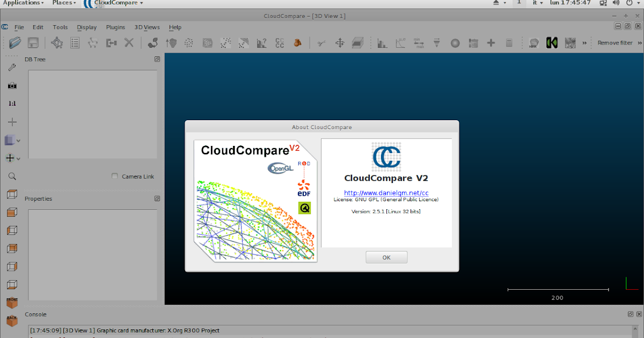Open the pivot visibility dropdown arrow
Image resolution: width=644 pixels, height=338 pixels.
[x=19, y=159]
